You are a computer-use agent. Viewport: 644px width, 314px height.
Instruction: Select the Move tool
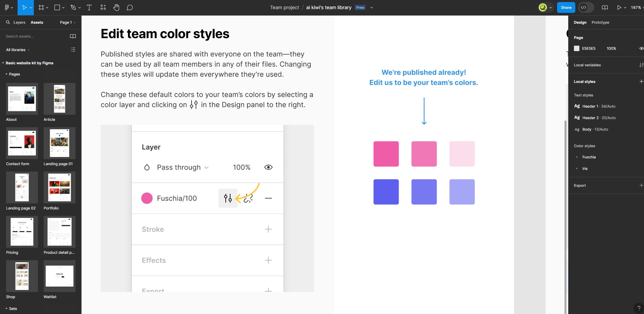pos(24,7)
